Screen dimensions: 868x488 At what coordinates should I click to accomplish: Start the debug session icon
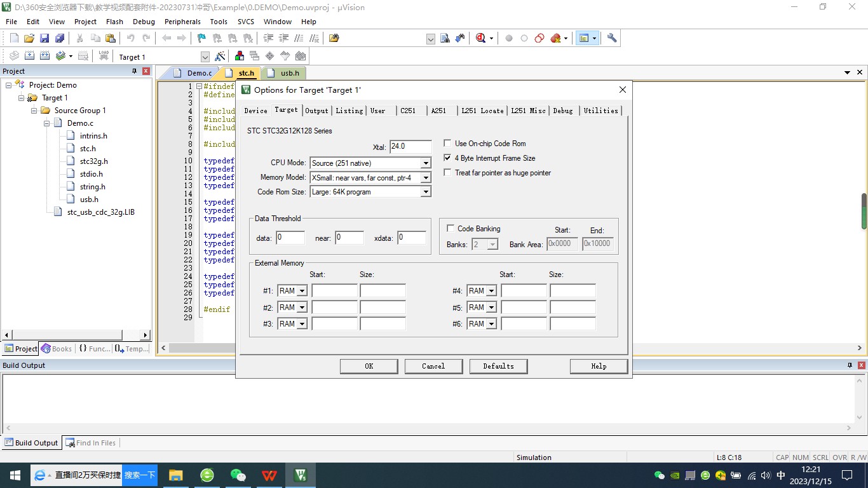click(480, 38)
